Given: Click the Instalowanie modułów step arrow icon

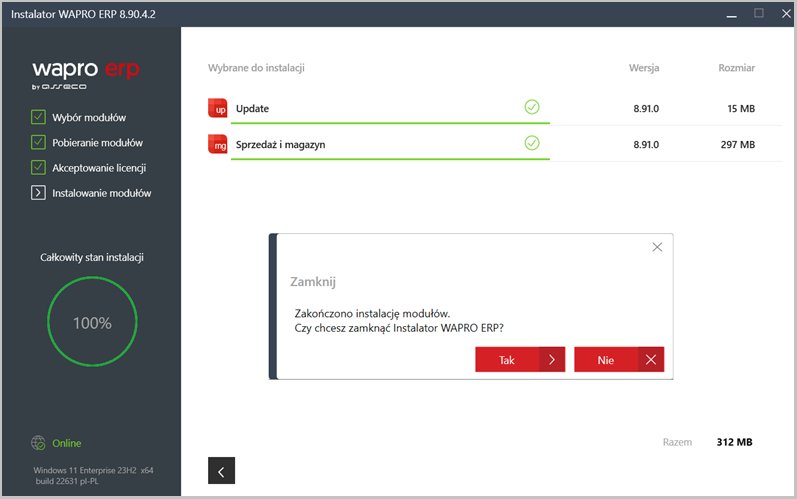Looking at the screenshot, I should (x=38, y=193).
